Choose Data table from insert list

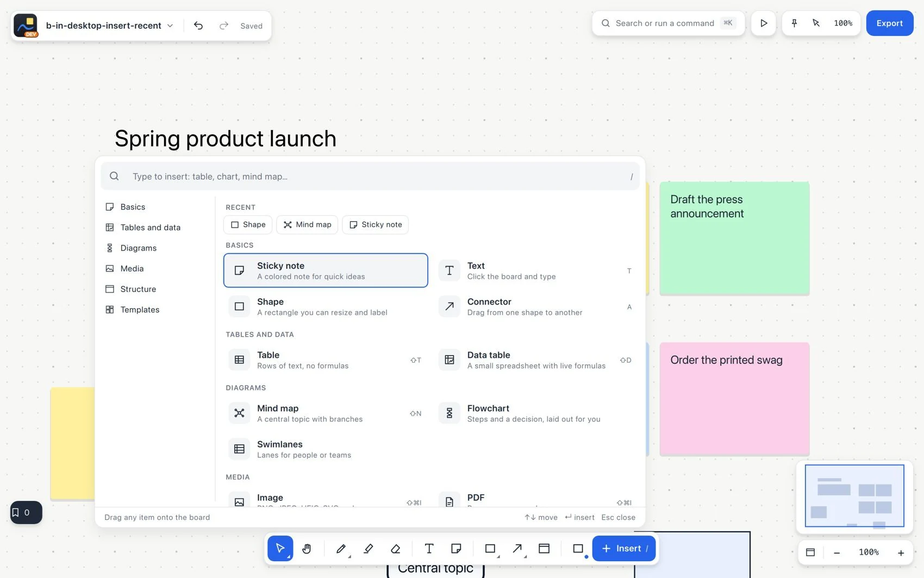pyautogui.click(x=536, y=360)
